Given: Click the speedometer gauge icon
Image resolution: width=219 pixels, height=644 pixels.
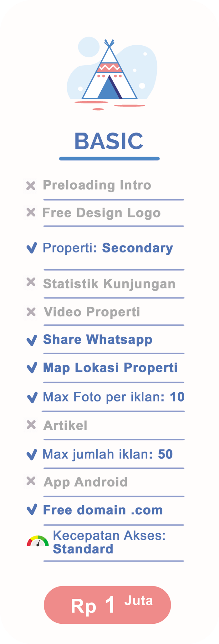Looking at the screenshot, I should pos(38,542).
